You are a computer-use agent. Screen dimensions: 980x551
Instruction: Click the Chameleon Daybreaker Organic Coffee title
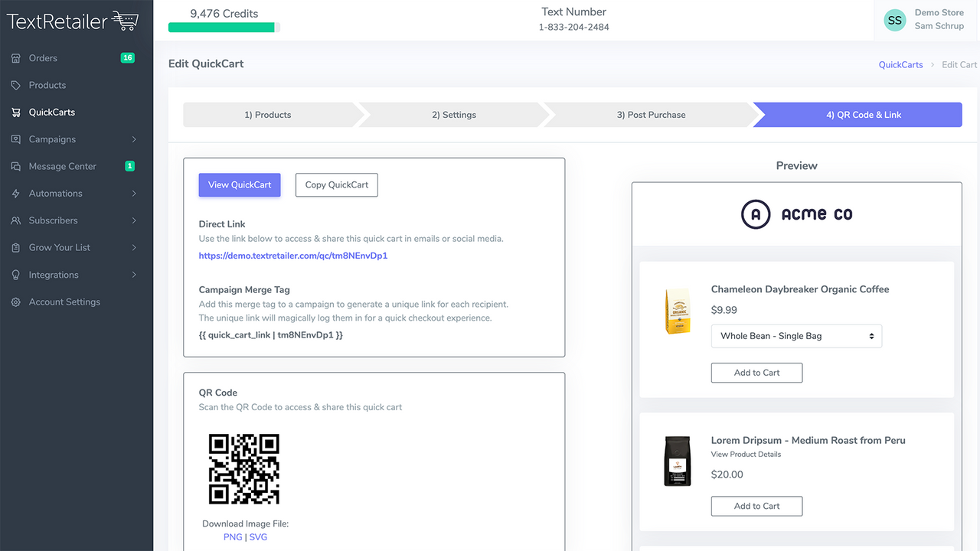pyautogui.click(x=800, y=289)
